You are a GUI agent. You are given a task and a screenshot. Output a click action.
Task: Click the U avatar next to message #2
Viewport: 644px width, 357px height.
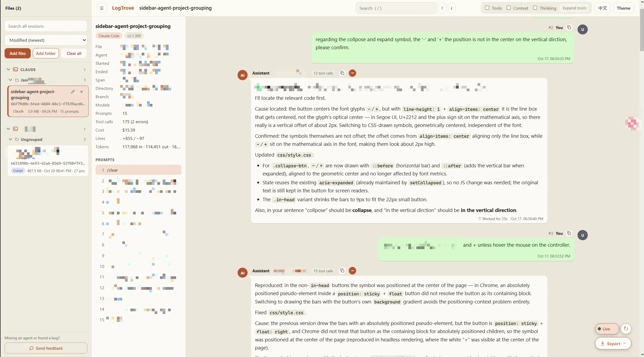[x=582, y=29]
